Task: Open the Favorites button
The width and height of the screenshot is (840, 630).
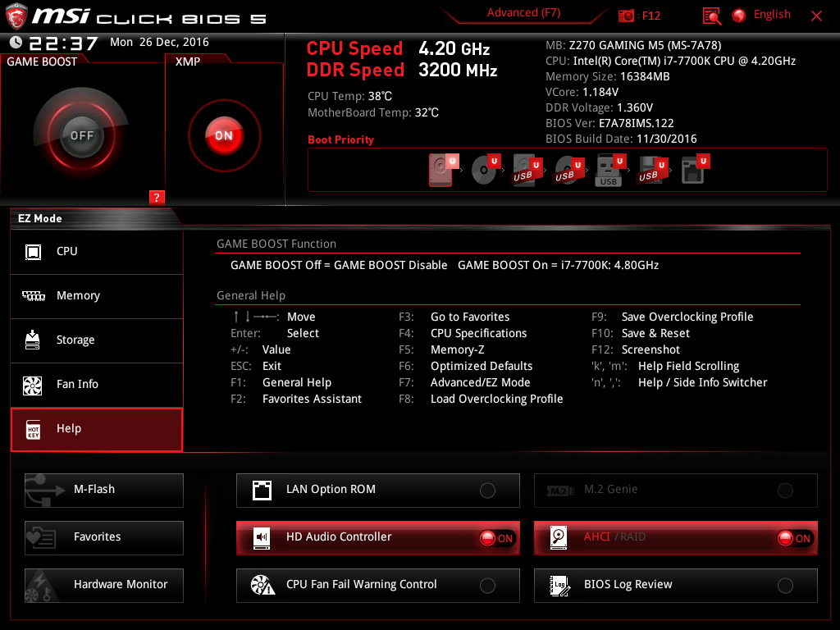Action: [104, 538]
